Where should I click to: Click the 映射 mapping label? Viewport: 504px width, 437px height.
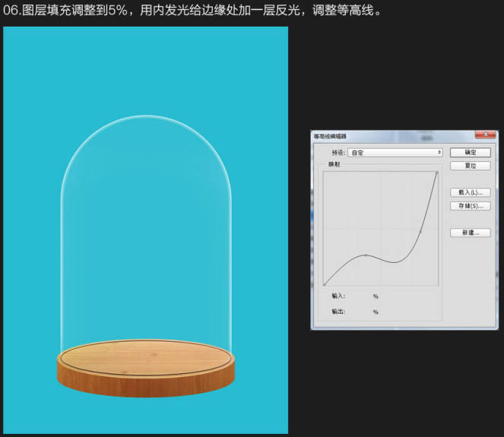pos(334,164)
